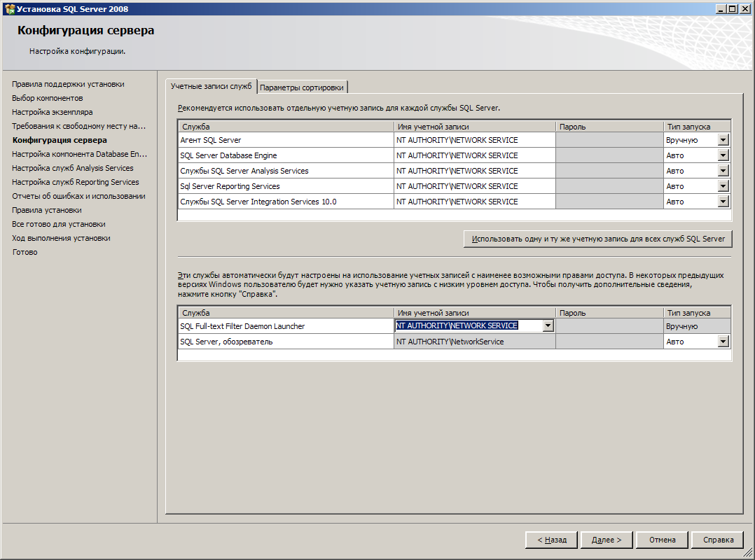Switch to the Учетные записи служб tab
The height and width of the screenshot is (560, 755).
(211, 86)
